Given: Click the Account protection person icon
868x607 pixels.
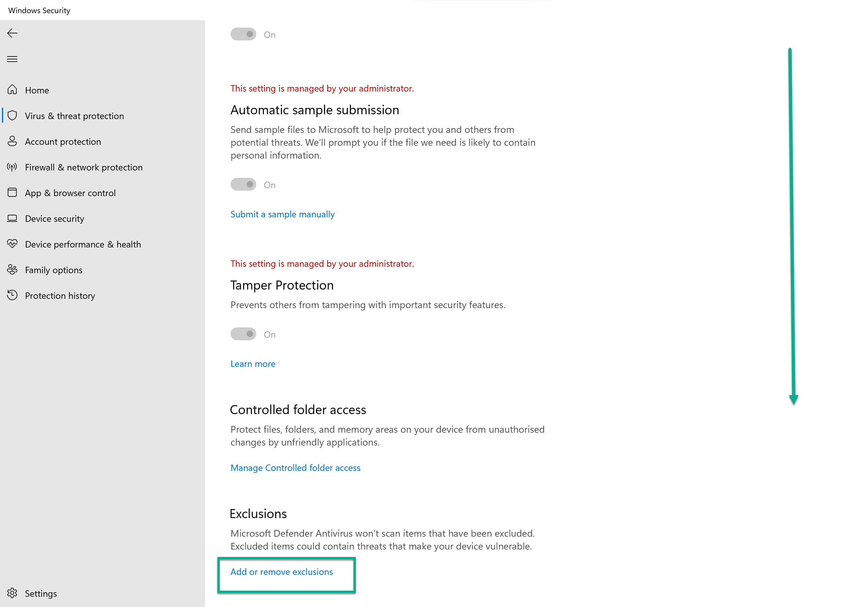Looking at the screenshot, I should (x=12, y=141).
